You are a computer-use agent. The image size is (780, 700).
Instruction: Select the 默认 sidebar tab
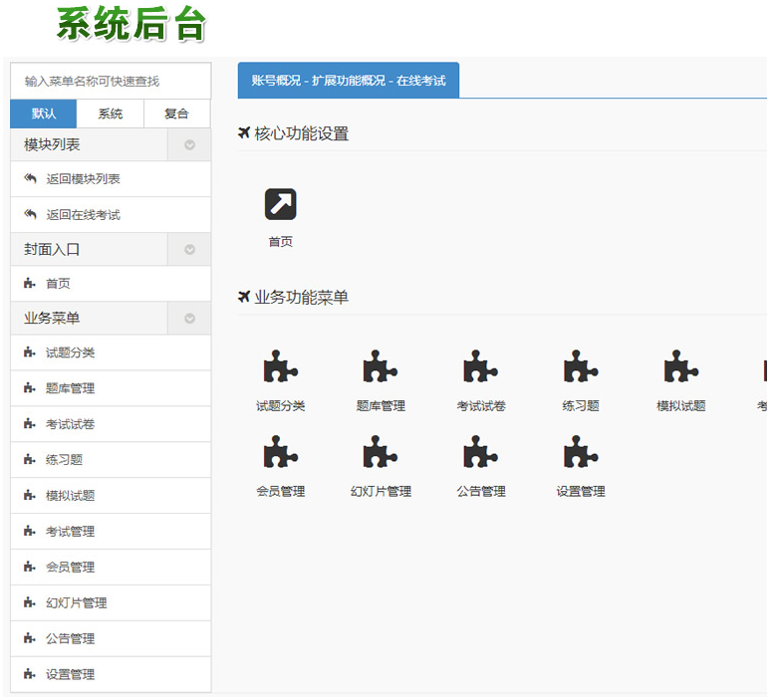(44, 114)
